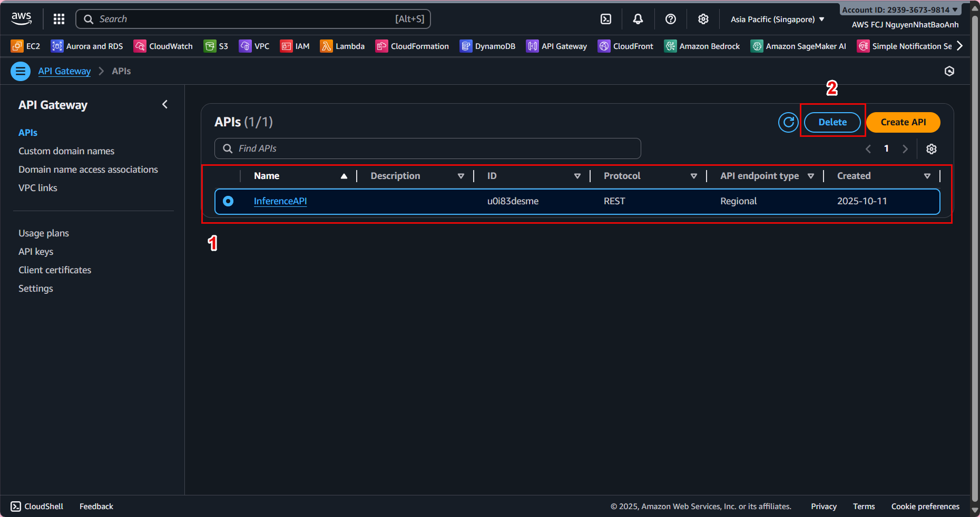Open Custom domain names
This screenshot has width=980, height=517.
tap(66, 151)
